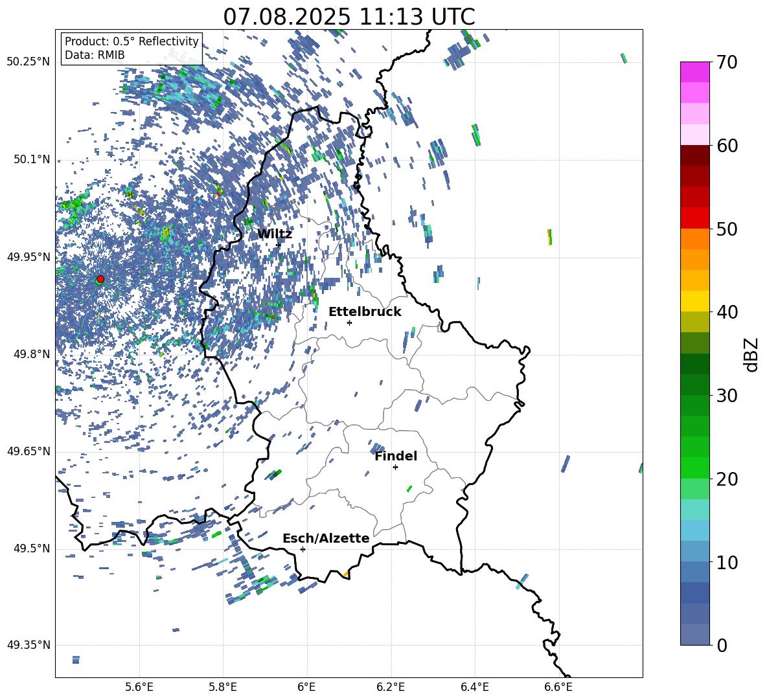Click the 49.8°N latitude label
767x700 pixels.
[31, 354]
